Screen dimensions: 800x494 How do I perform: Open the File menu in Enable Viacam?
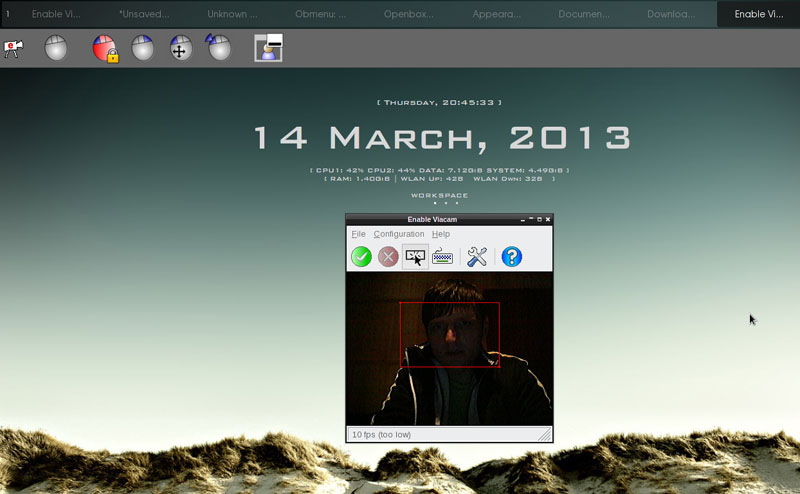tap(358, 234)
